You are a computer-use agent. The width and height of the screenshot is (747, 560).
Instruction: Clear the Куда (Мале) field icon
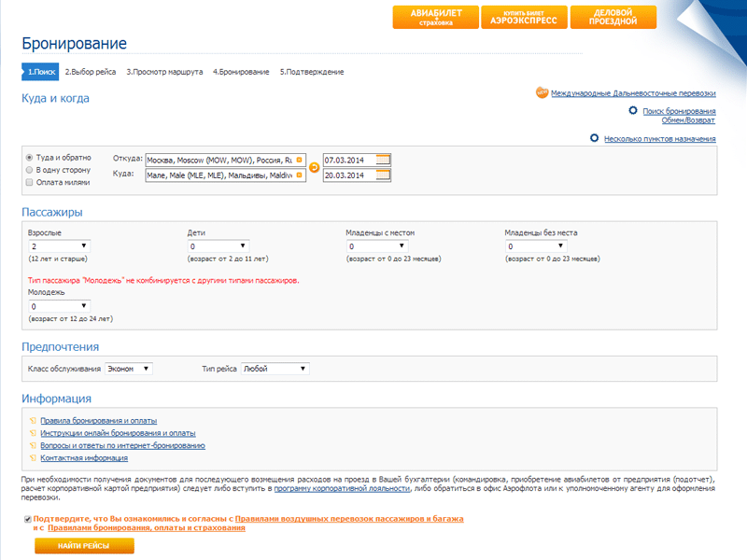[x=299, y=175]
